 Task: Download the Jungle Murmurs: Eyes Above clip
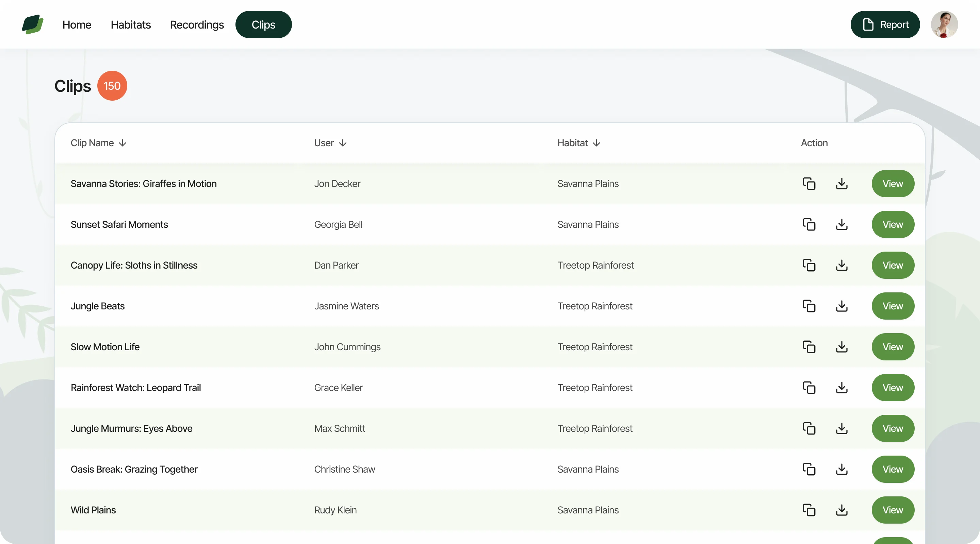pyautogui.click(x=842, y=428)
